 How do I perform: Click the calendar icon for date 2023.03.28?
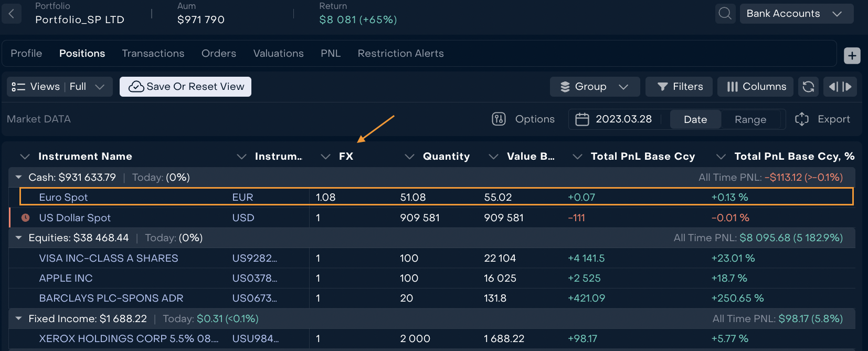582,119
